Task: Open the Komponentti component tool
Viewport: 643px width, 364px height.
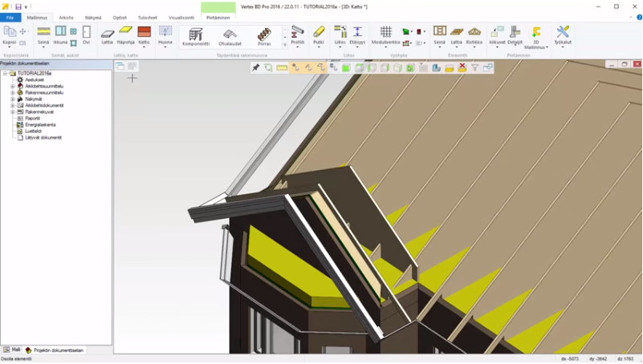Action: tap(196, 37)
